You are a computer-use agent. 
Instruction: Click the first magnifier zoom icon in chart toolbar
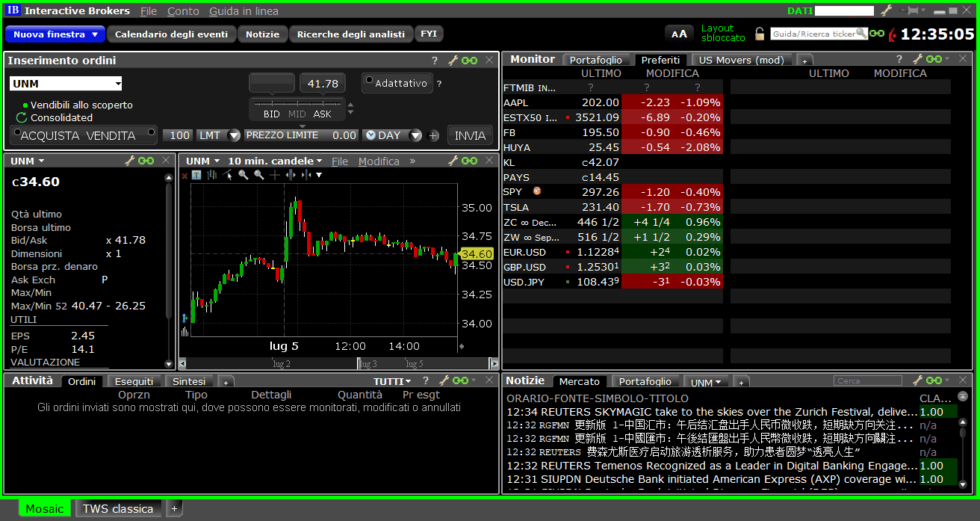coord(244,175)
